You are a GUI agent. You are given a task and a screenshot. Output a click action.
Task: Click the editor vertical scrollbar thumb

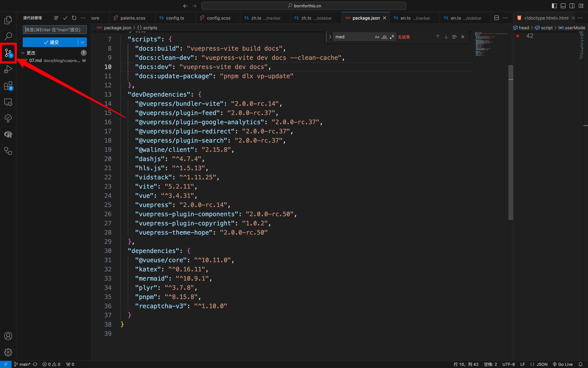click(511, 142)
